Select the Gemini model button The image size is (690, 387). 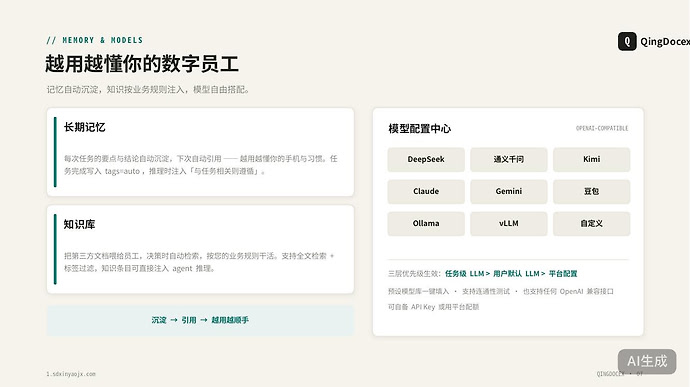pos(509,192)
